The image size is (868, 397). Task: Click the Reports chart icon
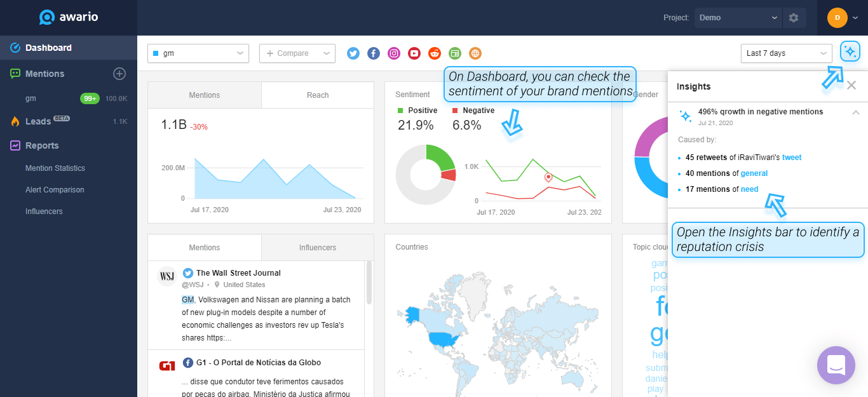pos(15,145)
